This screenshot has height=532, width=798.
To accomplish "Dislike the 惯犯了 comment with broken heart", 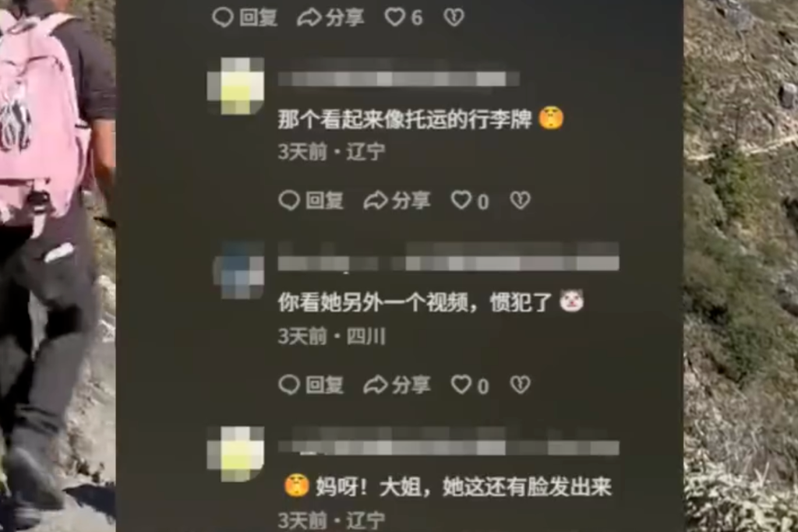I will coord(520,385).
